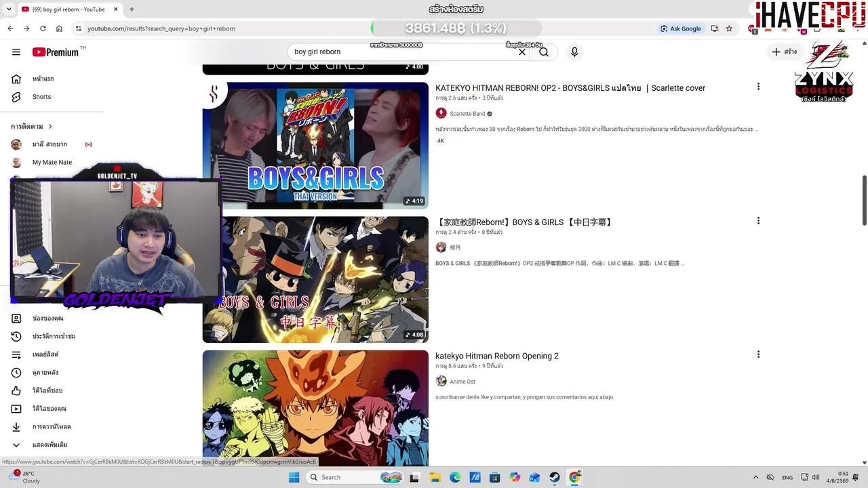Viewport: 868px width, 488px height.
Task: Open the Home (หน้าแรก) sidebar item
Action: point(43,79)
